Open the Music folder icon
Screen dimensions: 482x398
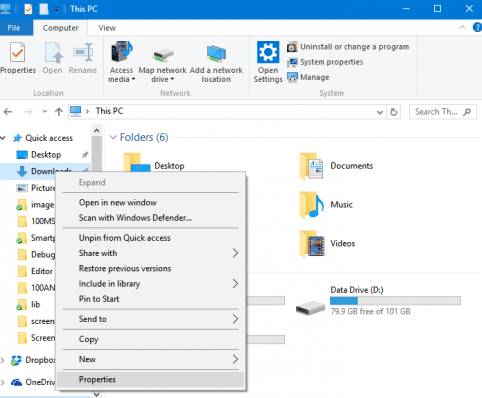[x=311, y=205]
